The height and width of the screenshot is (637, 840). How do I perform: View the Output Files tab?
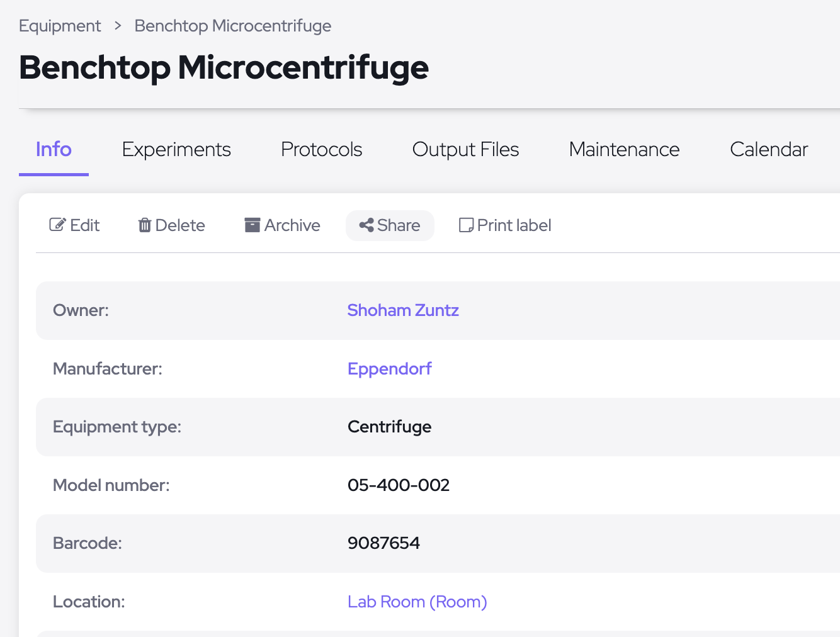465,149
